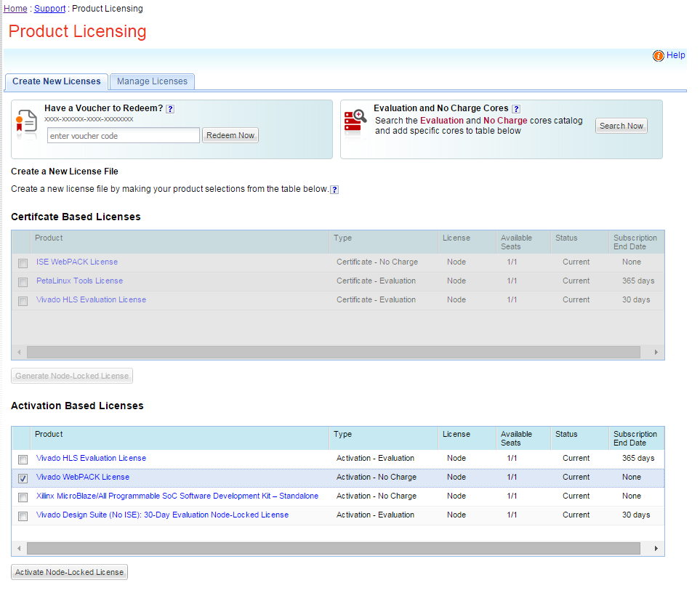The width and height of the screenshot is (700, 596).
Task: Click Subscription End Date header in Activation table
Action: [x=635, y=438]
